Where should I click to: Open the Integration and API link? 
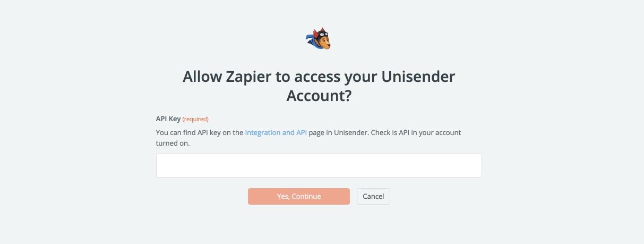pos(276,132)
